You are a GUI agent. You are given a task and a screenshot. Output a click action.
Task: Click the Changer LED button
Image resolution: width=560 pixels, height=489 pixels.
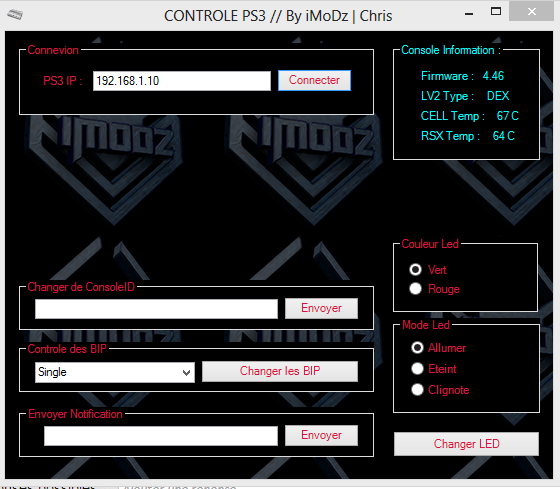[x=466, y=444]
